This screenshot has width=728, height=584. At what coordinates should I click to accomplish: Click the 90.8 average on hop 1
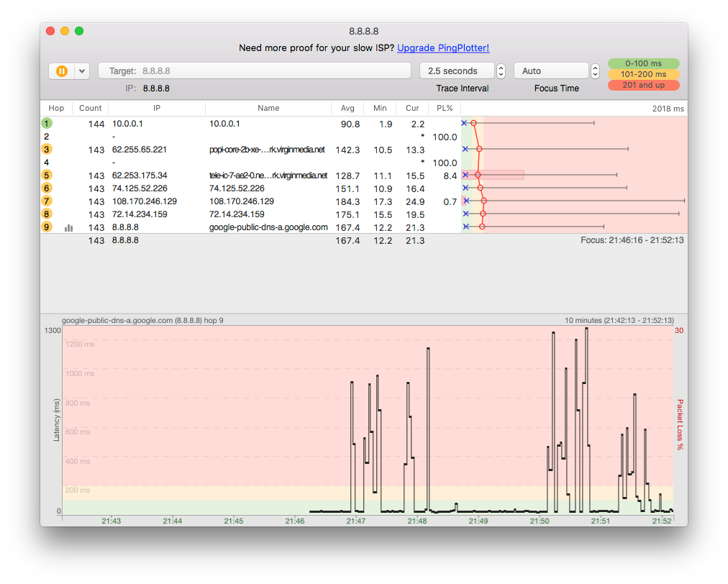point(350,124)
